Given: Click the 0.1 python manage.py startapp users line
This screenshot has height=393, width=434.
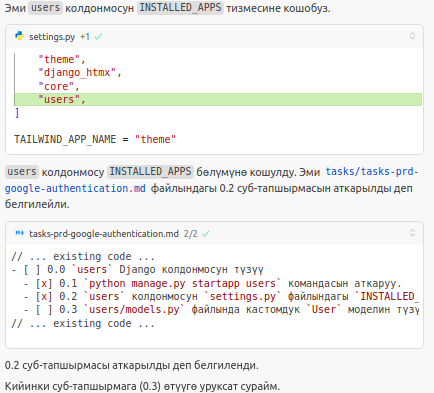Looking at the screenshot, I should [x=212, y=283].
